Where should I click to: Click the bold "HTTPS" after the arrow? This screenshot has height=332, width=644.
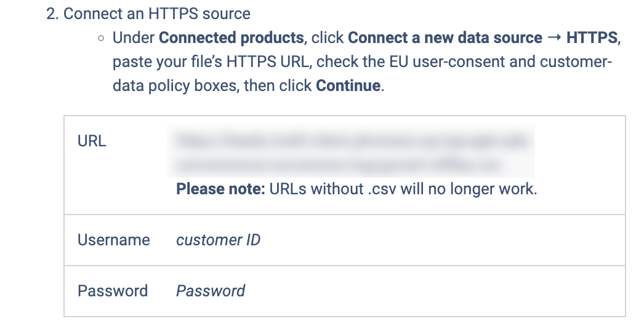pyautogui.click(x=592, y=38)
